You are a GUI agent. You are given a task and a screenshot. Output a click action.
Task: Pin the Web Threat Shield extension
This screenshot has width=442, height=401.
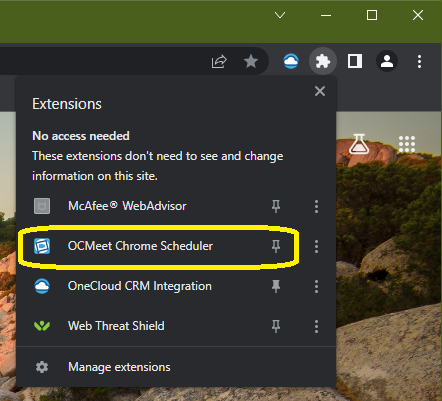276,326
